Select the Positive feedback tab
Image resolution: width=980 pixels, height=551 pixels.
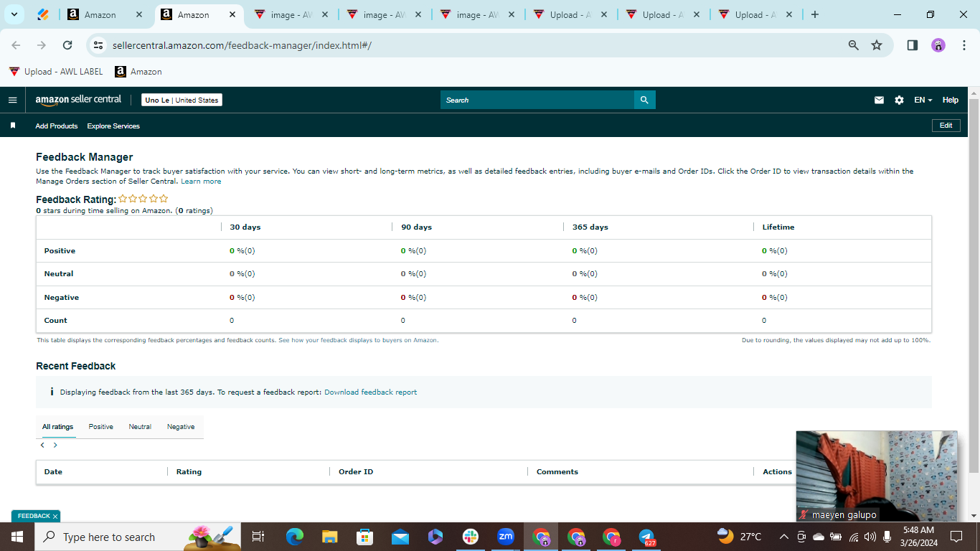(x=101, y=427)
